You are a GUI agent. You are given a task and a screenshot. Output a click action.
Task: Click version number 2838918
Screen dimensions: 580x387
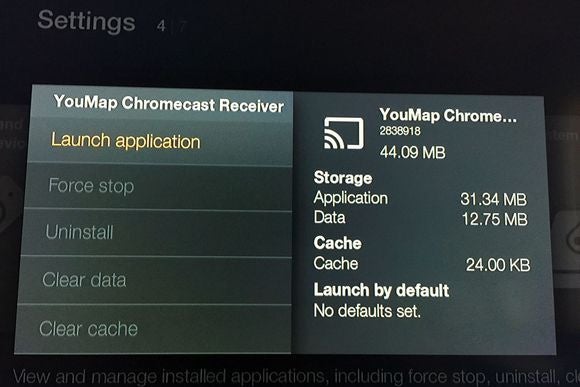click(x=400, y=131)
